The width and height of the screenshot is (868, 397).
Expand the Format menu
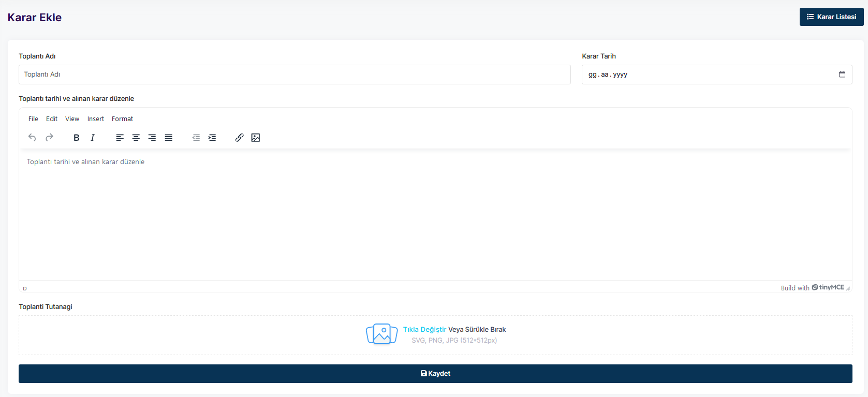122,119
